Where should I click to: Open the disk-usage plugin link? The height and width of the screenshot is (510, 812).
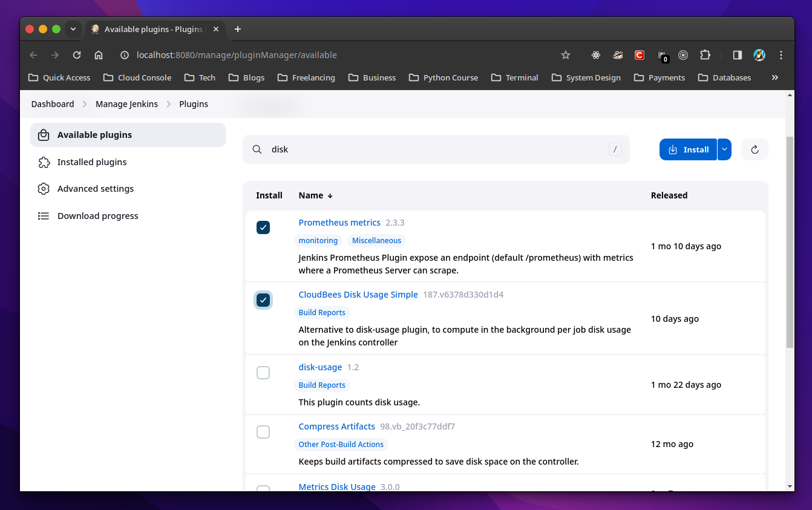320,367
